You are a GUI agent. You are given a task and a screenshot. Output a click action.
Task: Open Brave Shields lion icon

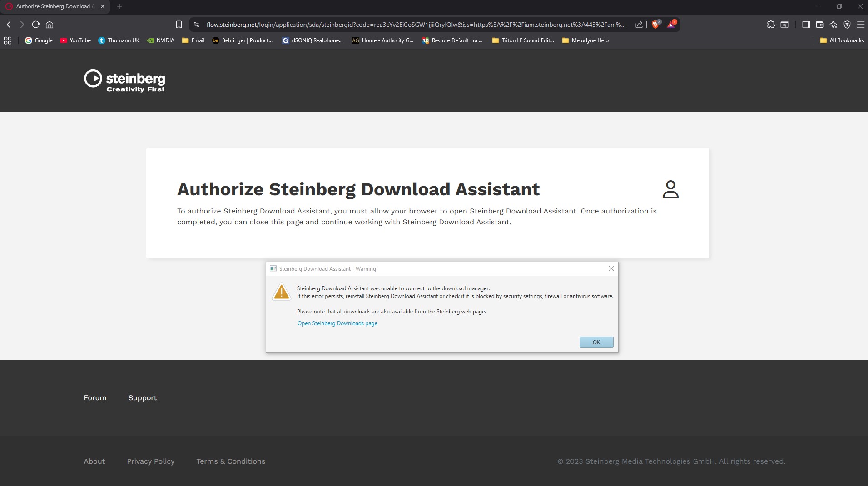655,25
